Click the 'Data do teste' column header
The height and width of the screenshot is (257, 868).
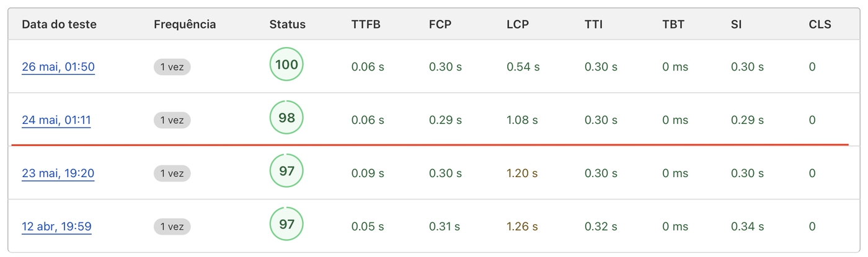pos(60,25)
